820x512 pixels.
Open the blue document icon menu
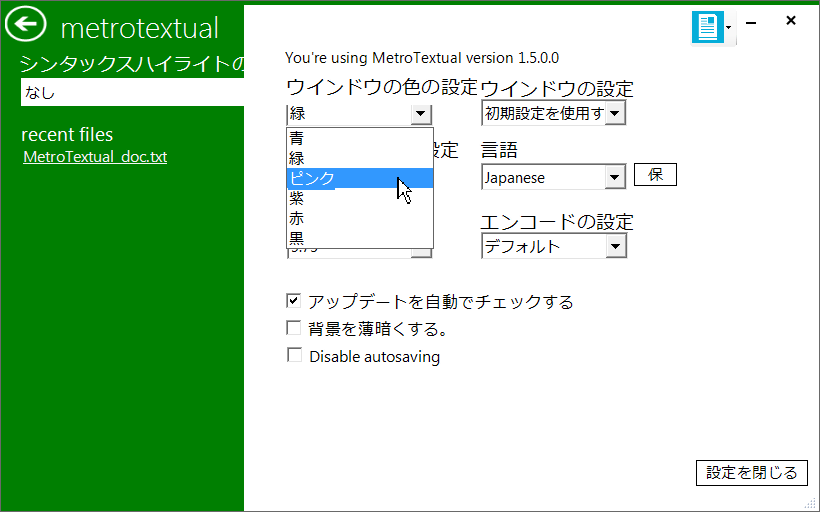click(x=708, y=27)
